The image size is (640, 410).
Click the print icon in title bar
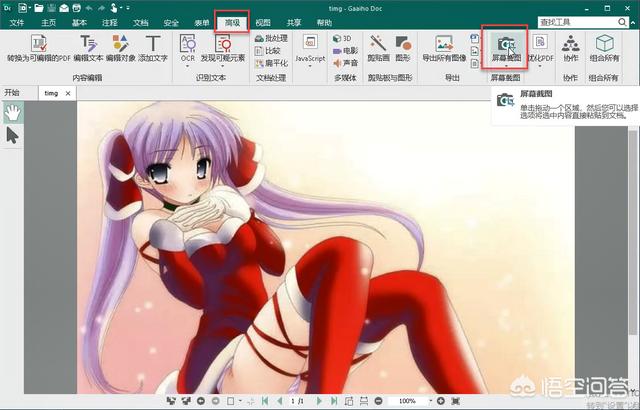coord(76,8)
